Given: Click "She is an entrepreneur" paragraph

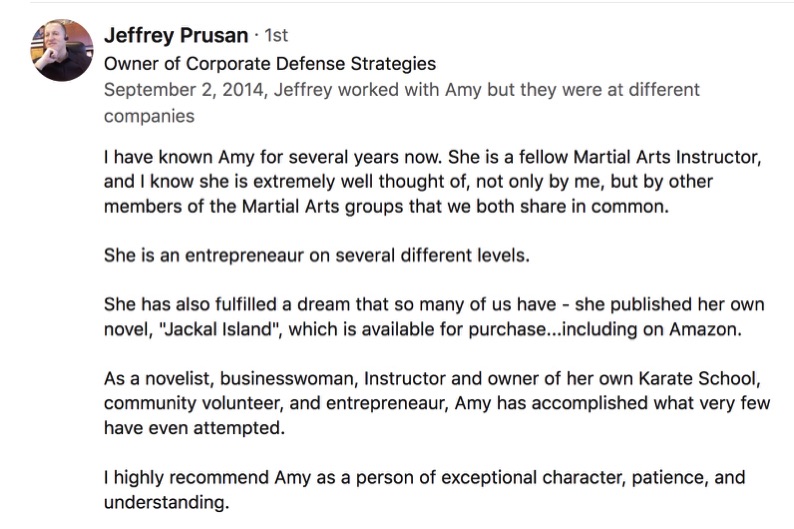Looking at the screenshot, I should (x=316, y=255).
